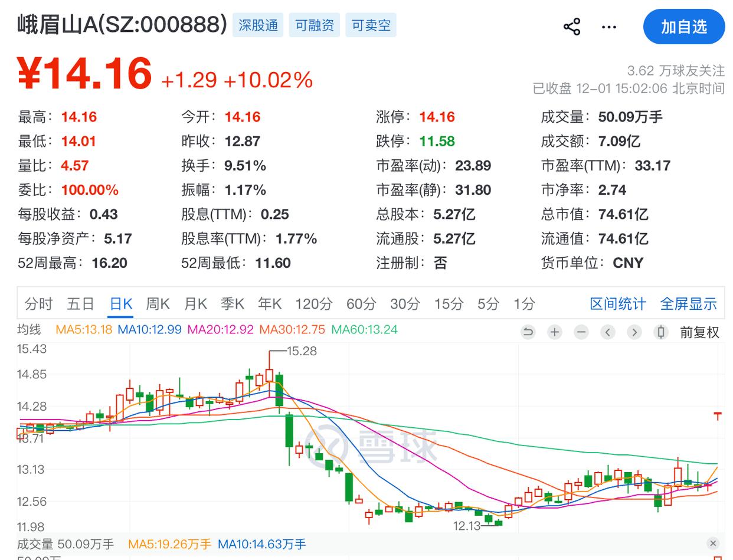Switch to the 月K monthly tab
The height and width of the screenshot is (560, 733).
[x=195, y=304]
